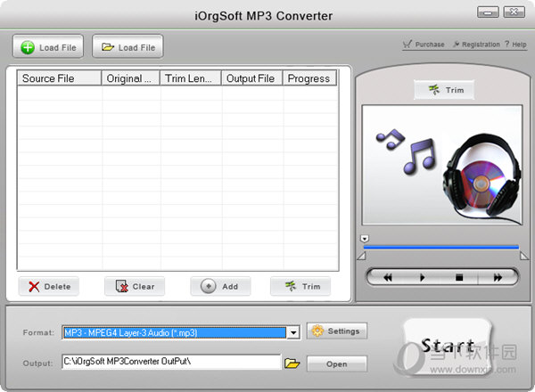Click the blue playback progress bar
Screen dimensions: 535x392
(441, 247)
